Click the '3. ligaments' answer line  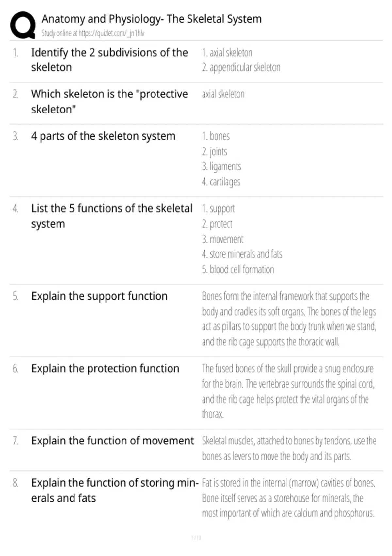pyautogui.click(x=221, y=166)
